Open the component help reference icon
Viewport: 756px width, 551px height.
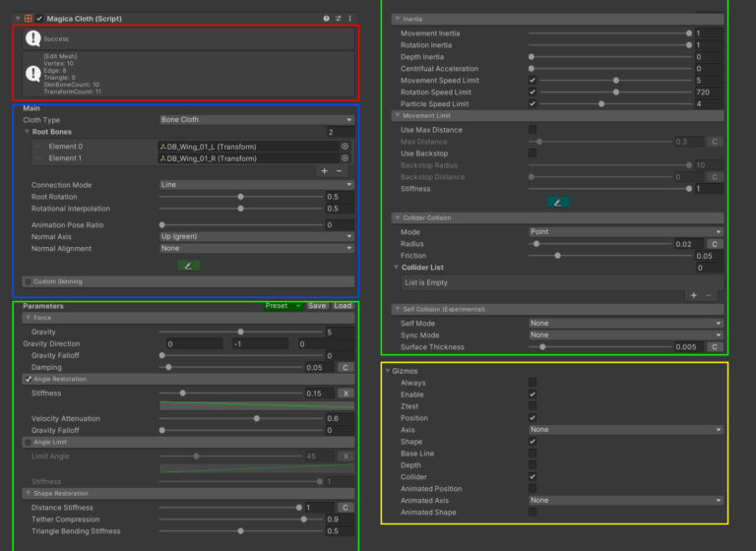coord(327,19)
